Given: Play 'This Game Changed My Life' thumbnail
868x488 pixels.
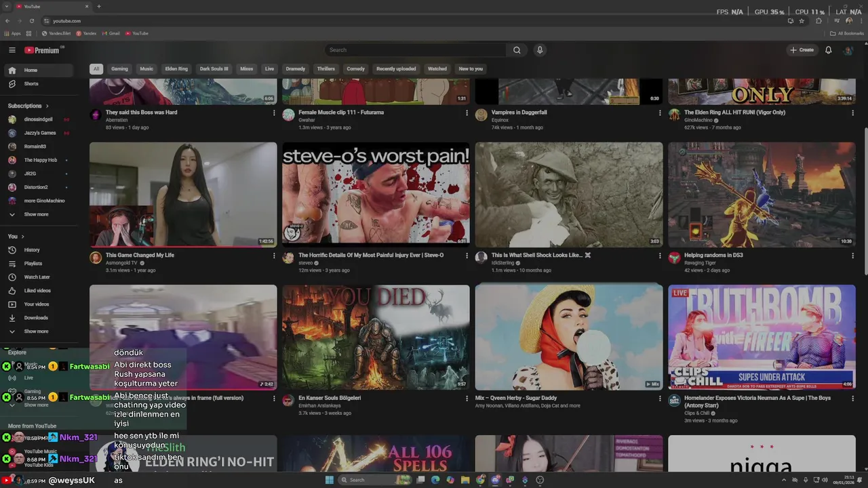Looking at the screenshot, I should point(183,195).
